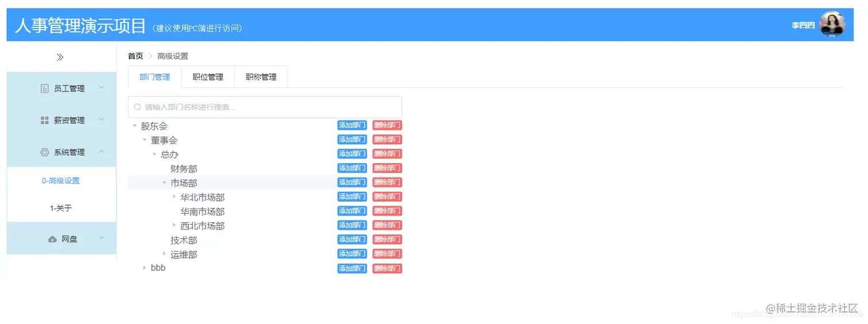This screenshot has width=868, height=324.
Task: Switch to the 职位管理 tab
Action: (208, 77)
